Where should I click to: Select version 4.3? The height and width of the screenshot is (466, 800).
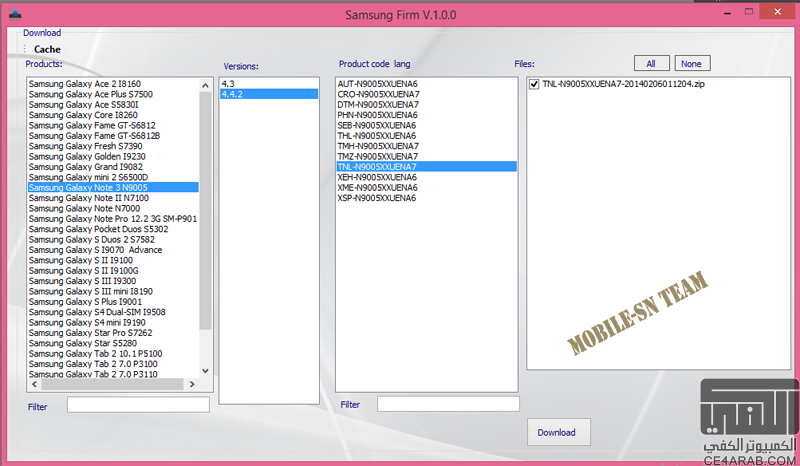269,84
